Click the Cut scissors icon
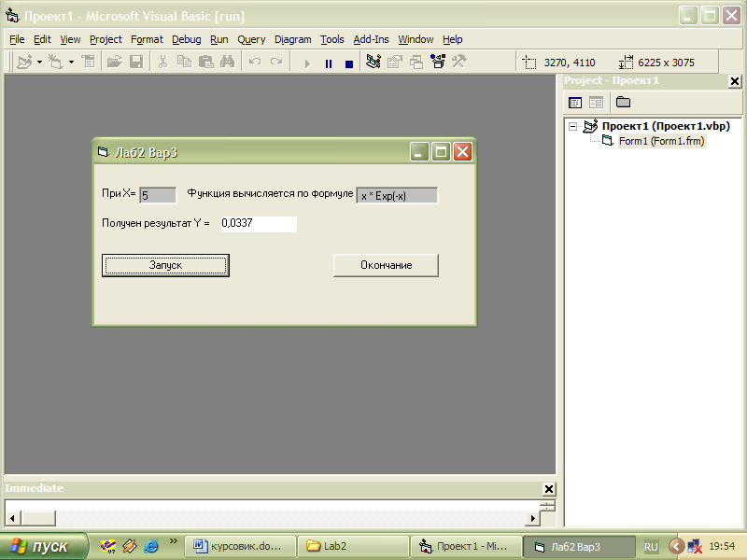The width and height of the screenshot is (747, 560). pyautogui.click(x=162, y=62)
